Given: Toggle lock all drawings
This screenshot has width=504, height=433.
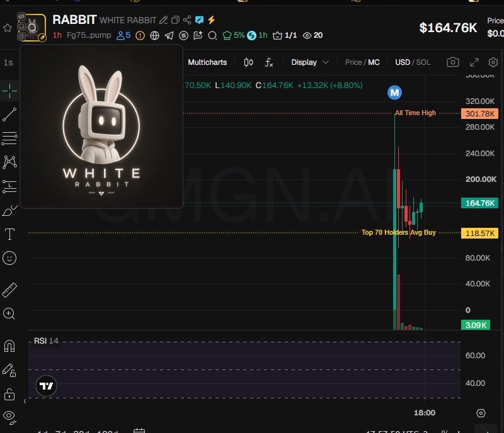Looking at the screenshot, I should click(x=9, y=394).
